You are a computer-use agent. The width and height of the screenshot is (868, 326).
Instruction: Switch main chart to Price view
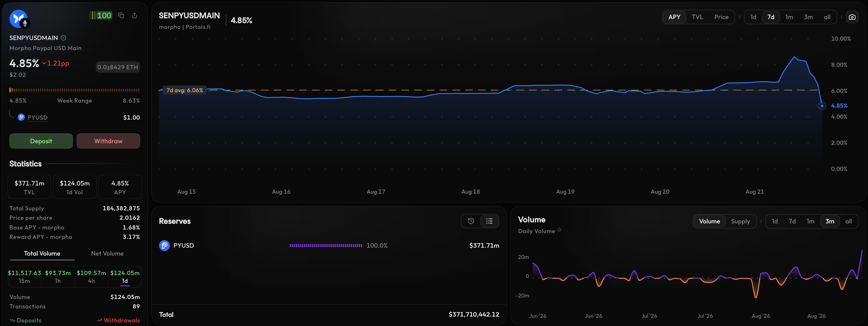[721, 17]
